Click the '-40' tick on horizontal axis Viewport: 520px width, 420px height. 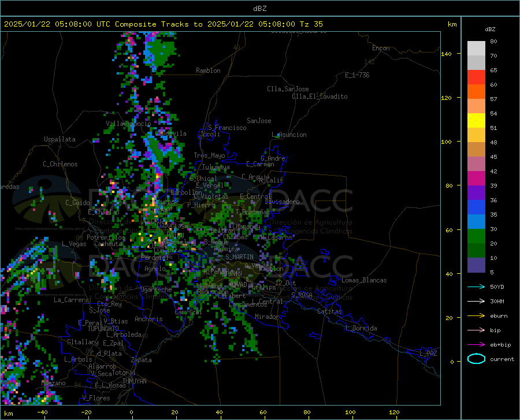tap(42, 412)
